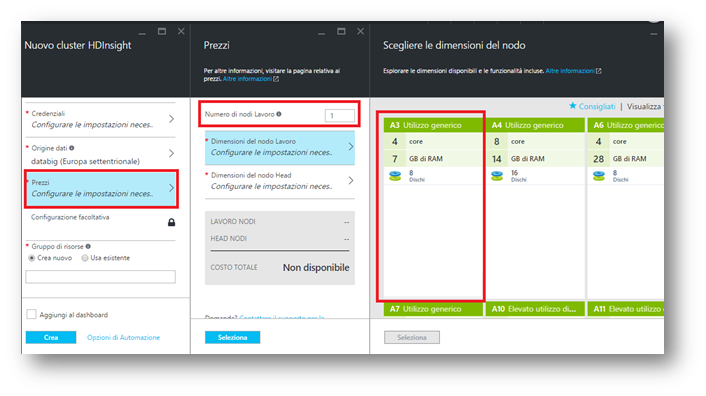This screenshot has height=396, width=706.
Task: Select the Usa esistente radio button
Action: pos(85,258)
